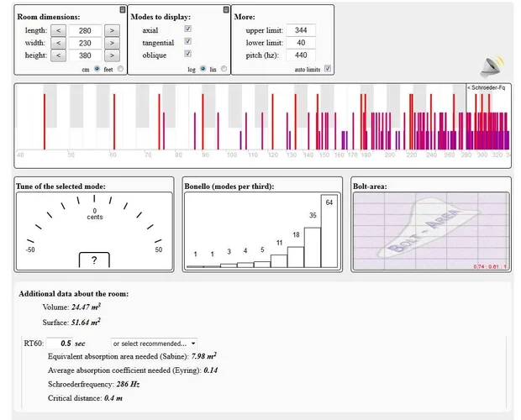Image resolution: width=521 pixels, height=420 pixels.
Task: Edit the pitch (hz) field
Action: pos(301,55)
